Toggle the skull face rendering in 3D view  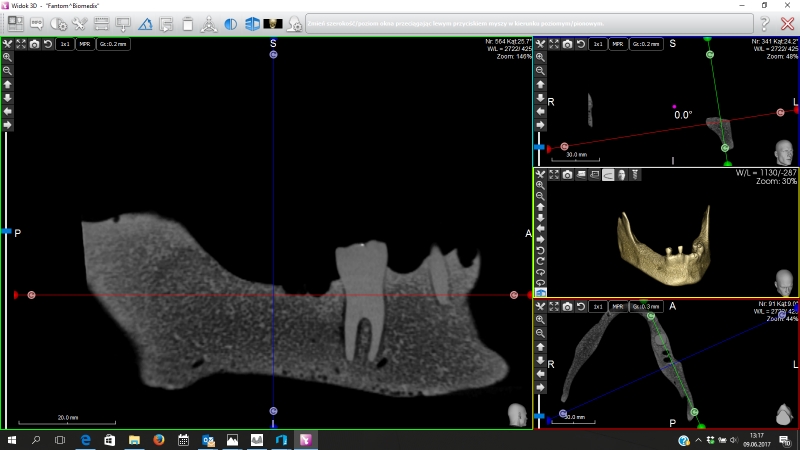tap(621, 175)
